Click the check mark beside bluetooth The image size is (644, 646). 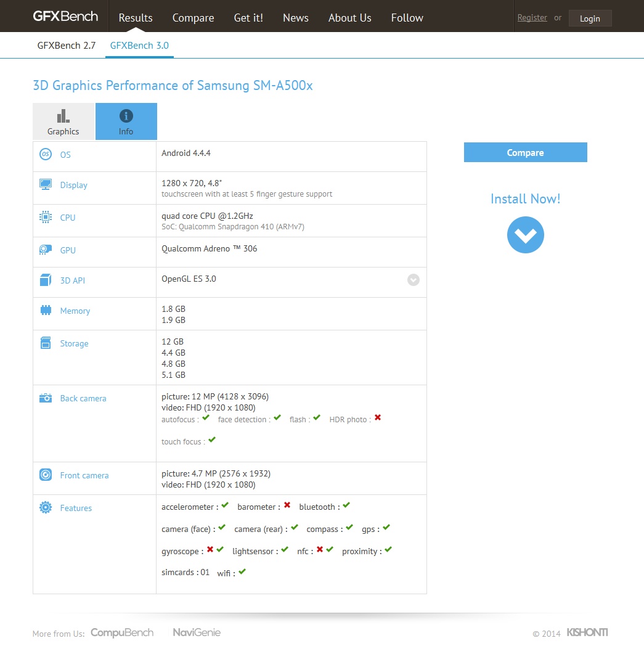click(x=346, y=505)
